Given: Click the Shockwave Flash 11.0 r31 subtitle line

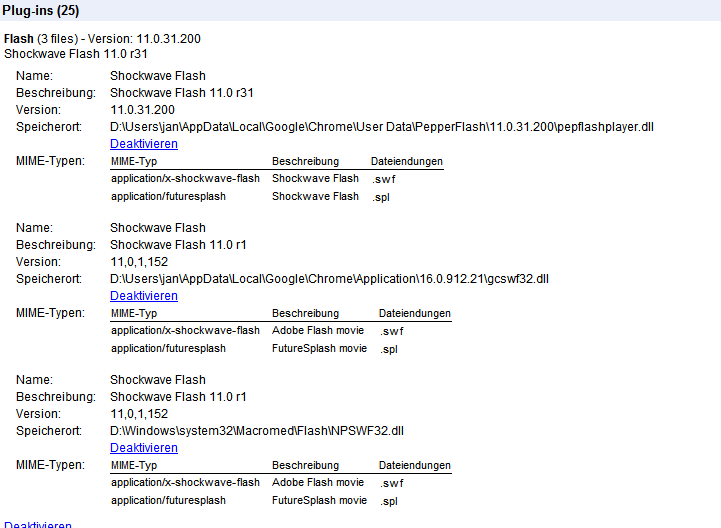Looking at the screenshot, I should [76, 54].
